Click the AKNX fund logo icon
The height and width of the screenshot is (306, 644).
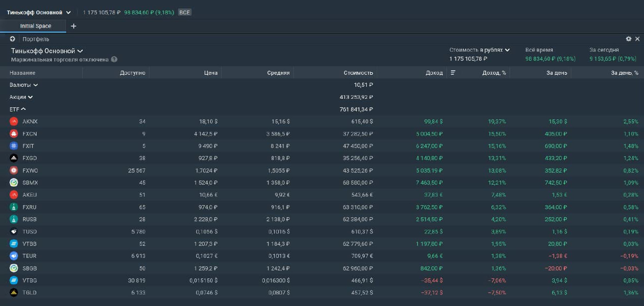tap(14, 121)
